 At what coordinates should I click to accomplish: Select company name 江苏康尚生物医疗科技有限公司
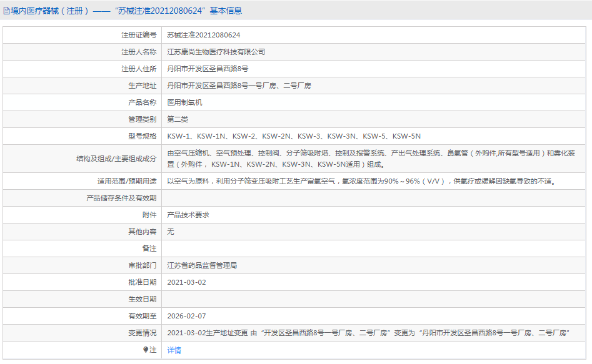tap(216, 52)
